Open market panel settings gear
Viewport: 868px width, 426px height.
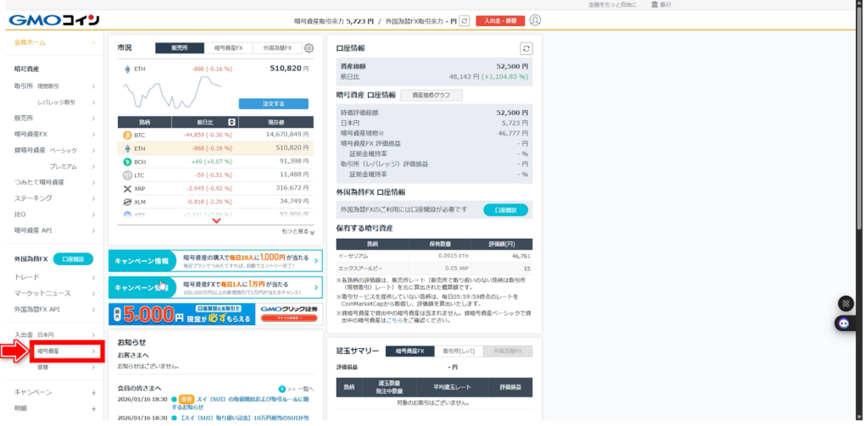(309, 48)
